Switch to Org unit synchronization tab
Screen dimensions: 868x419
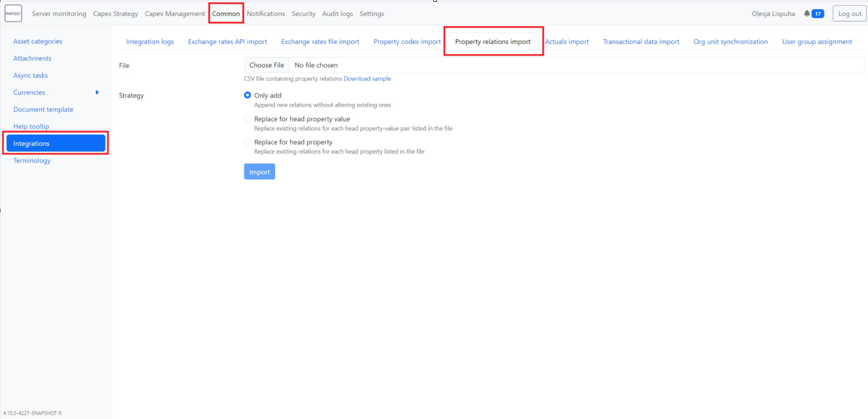[x=731, y=41]
